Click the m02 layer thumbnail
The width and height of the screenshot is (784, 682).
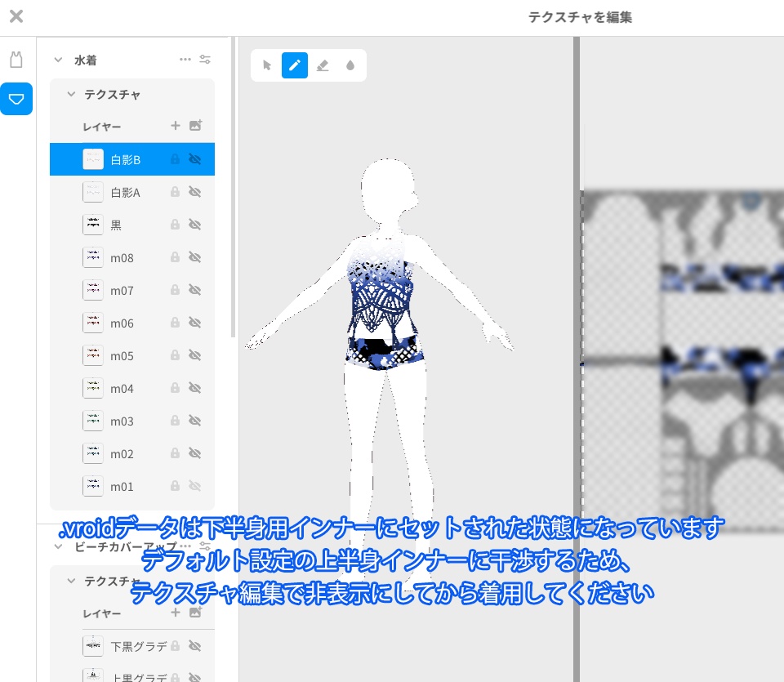[93, 453]
